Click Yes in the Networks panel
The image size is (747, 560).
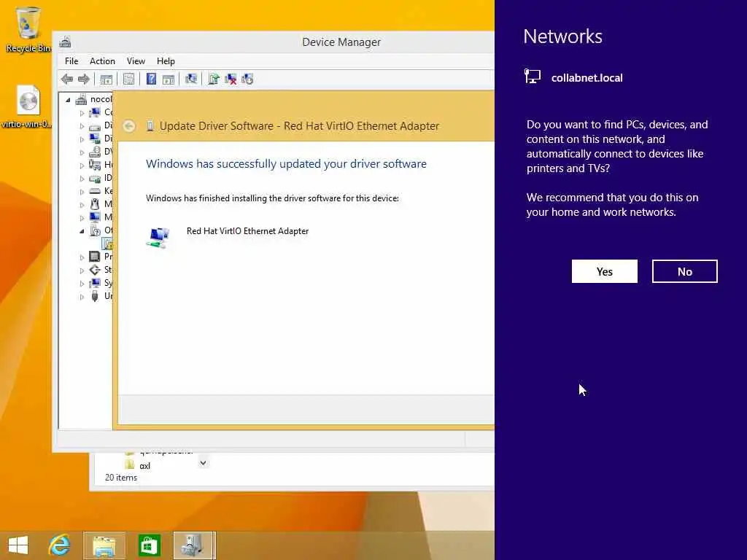pos(605,271)
